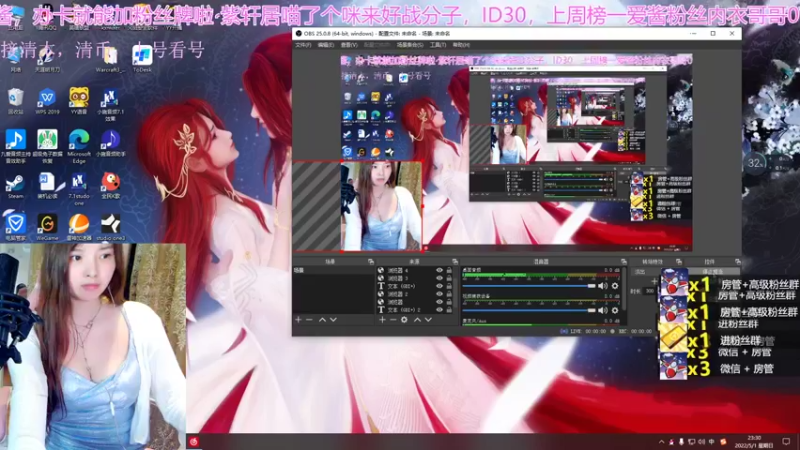This screenshot has width=800, height=450.
Task: Open source properties gear icon
Action: coord(404,320)
